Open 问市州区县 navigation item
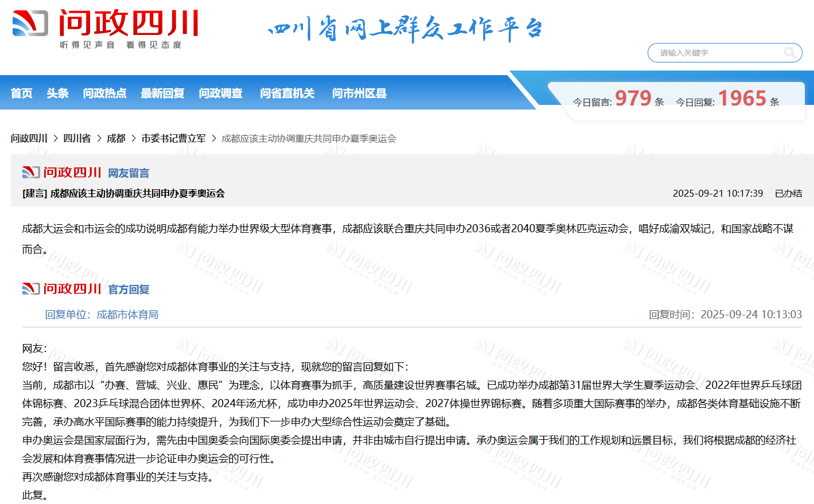The height and width of the screenshot is (504, 814). (x=359, y=93)
